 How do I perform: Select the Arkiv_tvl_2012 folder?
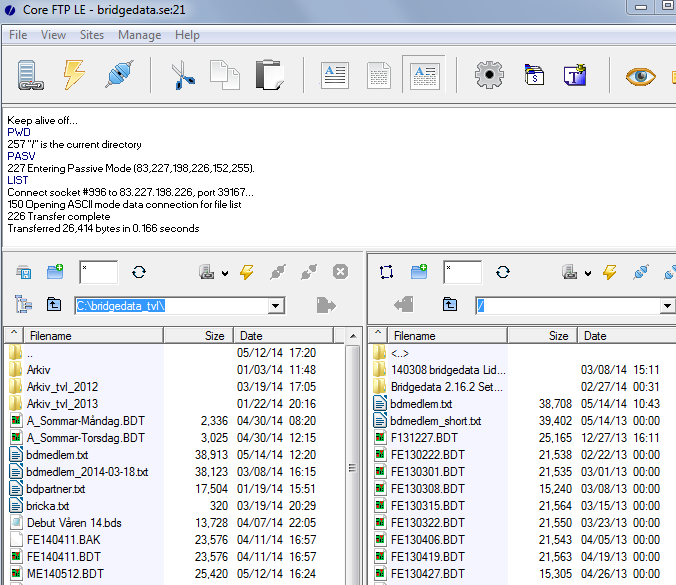tap(62, 387)
